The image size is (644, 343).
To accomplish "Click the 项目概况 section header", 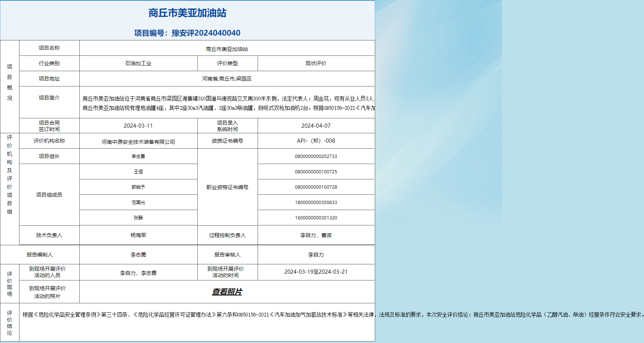I will [9, 82].
